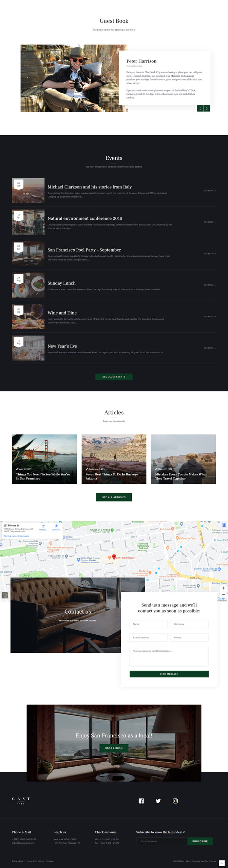Save location with the star icon
Viewport: 228px width, 868px height.
point(56,527)
